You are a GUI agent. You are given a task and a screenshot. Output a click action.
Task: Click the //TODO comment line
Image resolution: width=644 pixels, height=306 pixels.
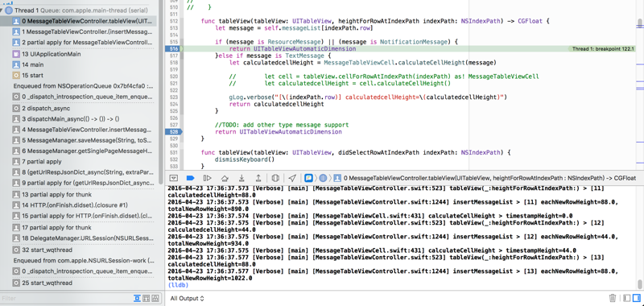pyautogui.click(x=282, y=125)
